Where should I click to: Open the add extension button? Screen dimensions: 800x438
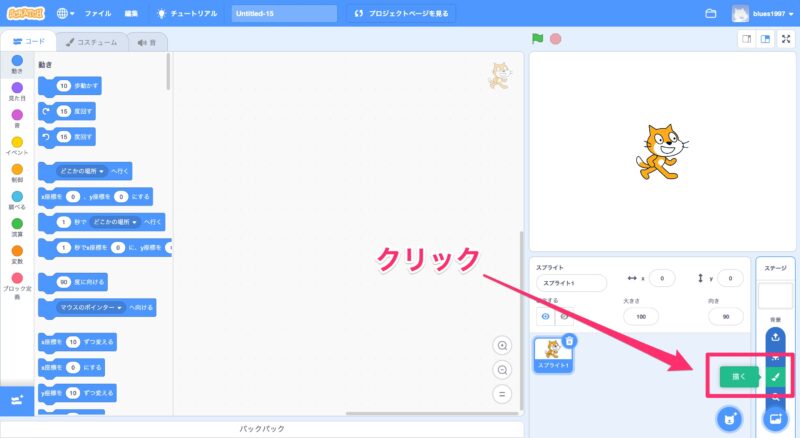(x=17, y=400)
